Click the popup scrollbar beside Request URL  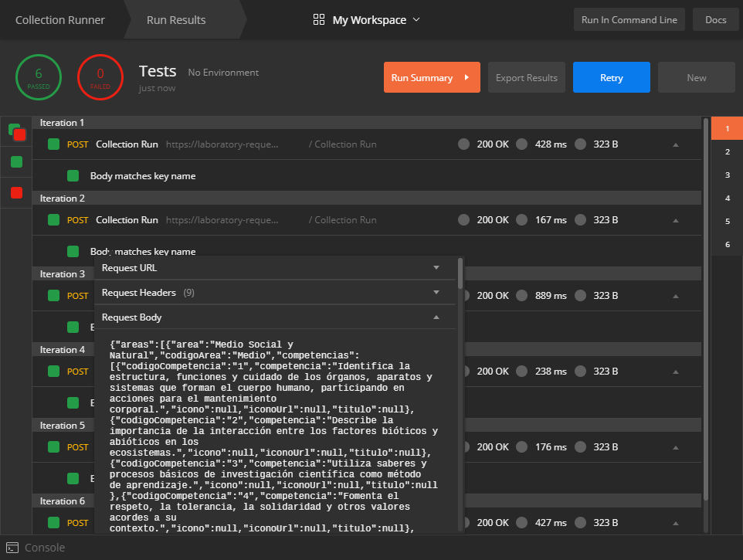click(460, 273)
